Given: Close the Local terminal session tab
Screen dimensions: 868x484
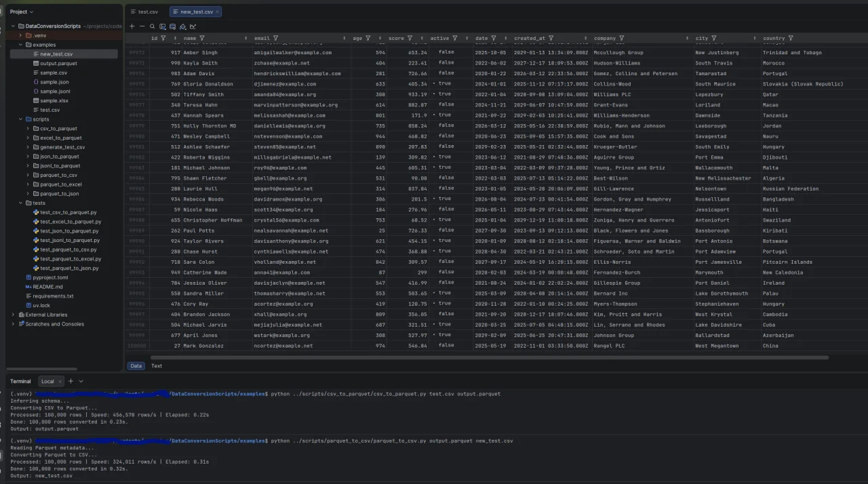Looking at the screenshot, I should 60,382.
